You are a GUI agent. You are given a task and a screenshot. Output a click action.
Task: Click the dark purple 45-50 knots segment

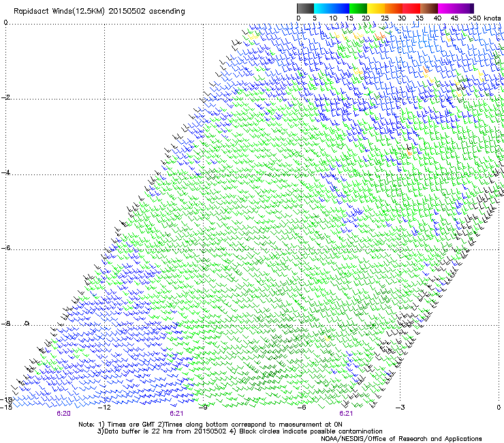pos(464,8)
